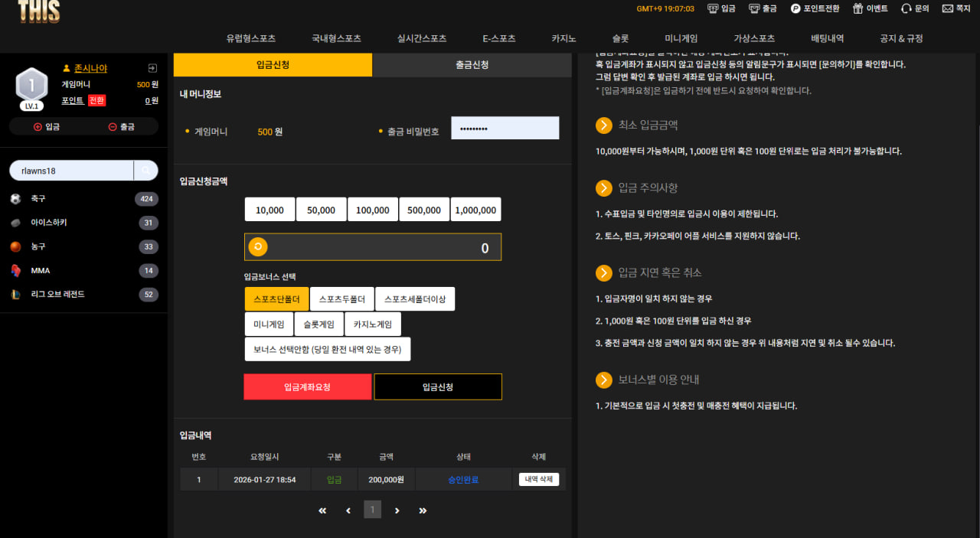Click the search magnifier icon
The image size is (980, 538).
(145, 171)
